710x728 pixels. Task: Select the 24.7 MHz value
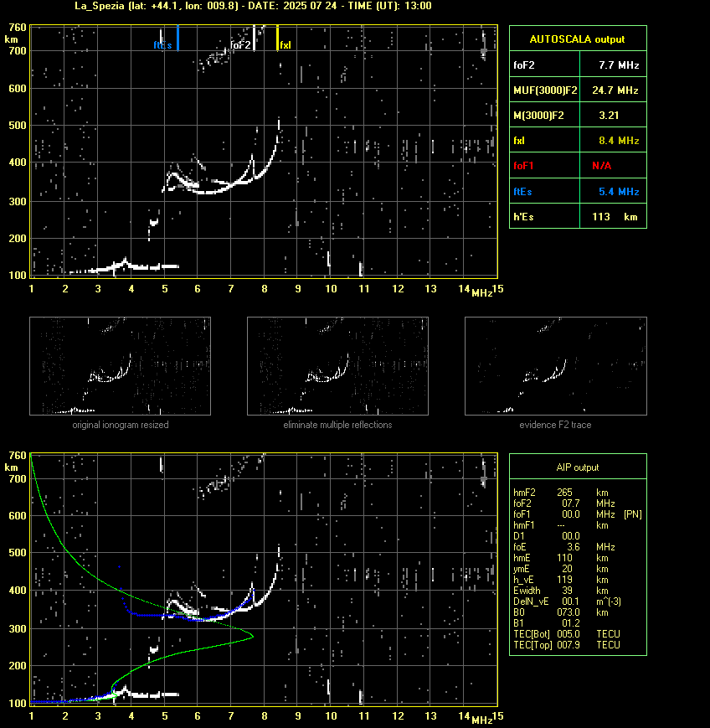click(x=615, y=90)
